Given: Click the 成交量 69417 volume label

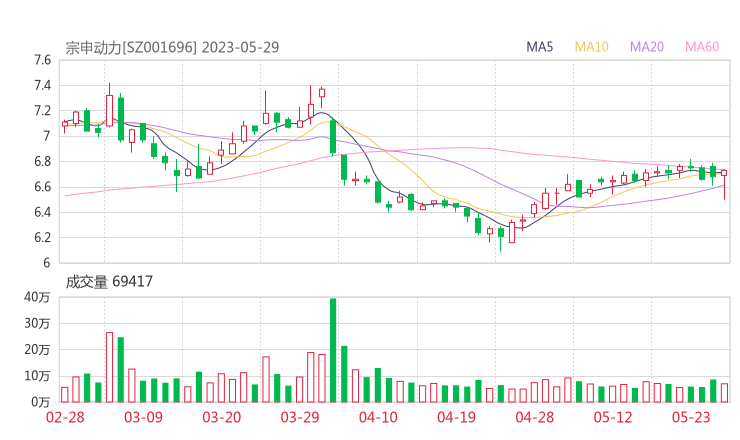Looking at the screenshot, I should 109,281.
